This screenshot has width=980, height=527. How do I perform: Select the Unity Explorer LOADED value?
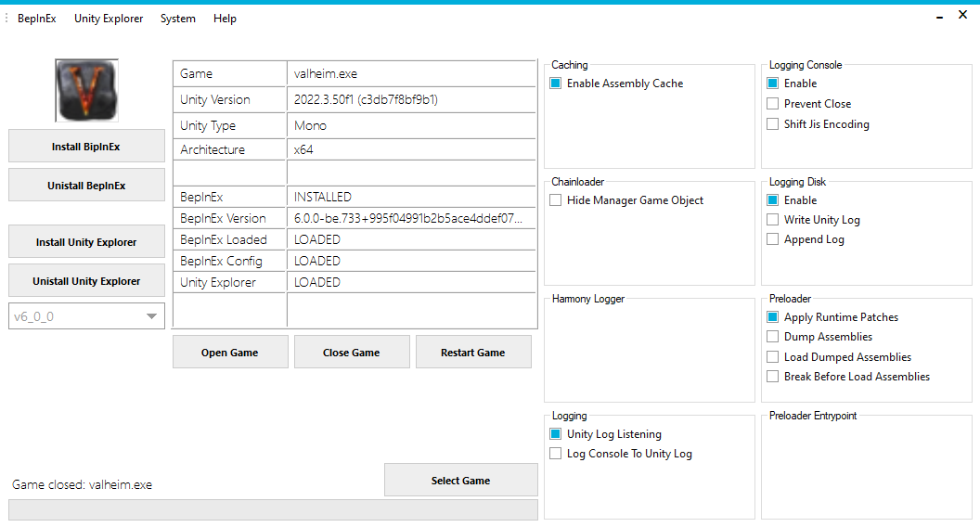(411, 282)
